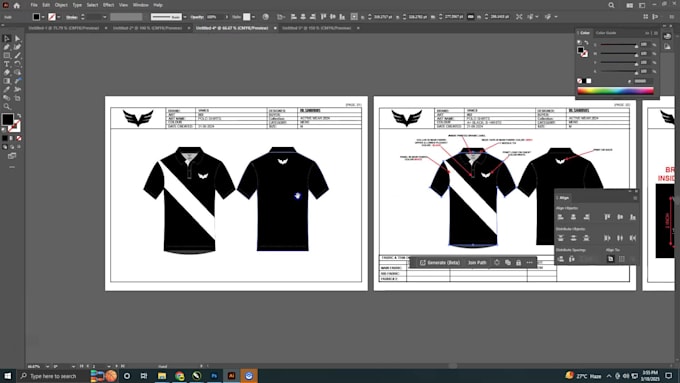Select the Selection tool in the toolbar
Screen dimensions: 680x383
(x=7, y=39)
